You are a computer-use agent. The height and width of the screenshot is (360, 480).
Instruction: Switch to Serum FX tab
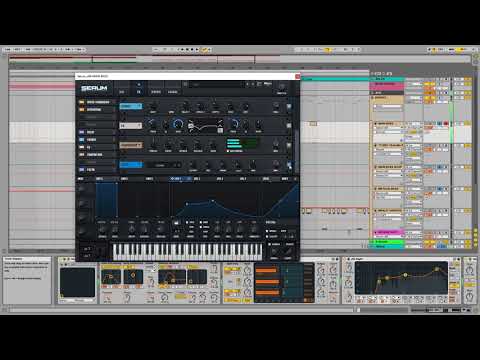(x=139, y=92)
